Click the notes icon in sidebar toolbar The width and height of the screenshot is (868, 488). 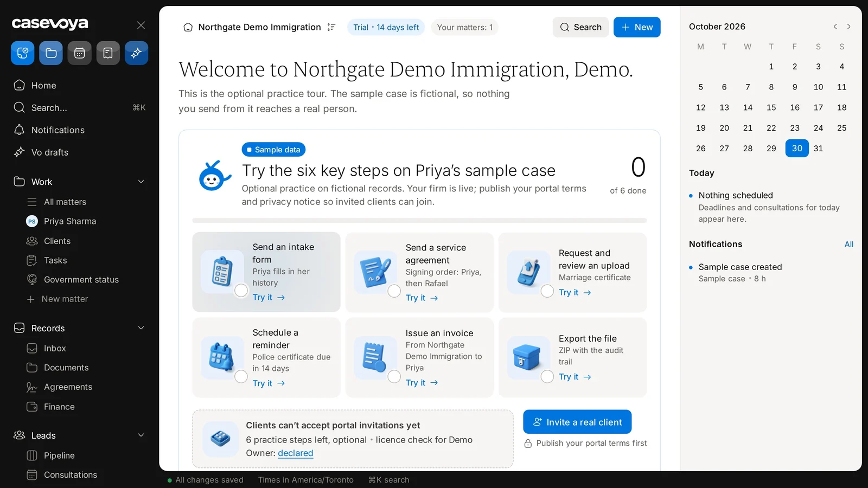click(x=108, y=53)
